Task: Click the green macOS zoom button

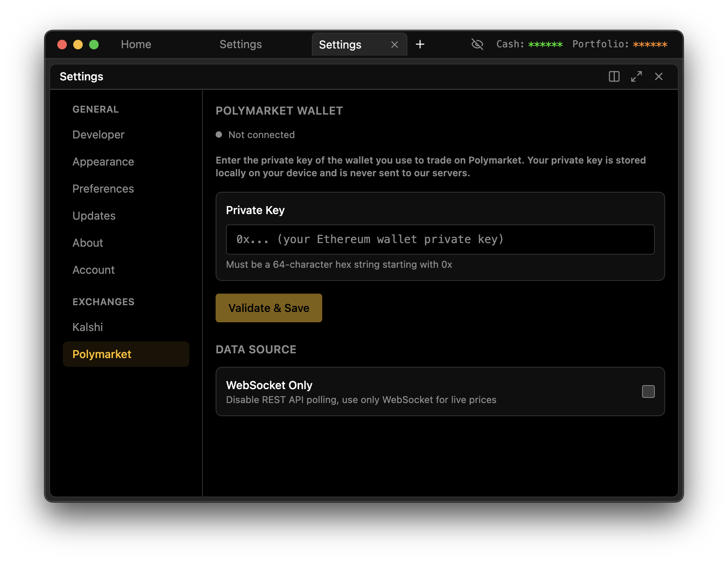Action: click(94, 45)
